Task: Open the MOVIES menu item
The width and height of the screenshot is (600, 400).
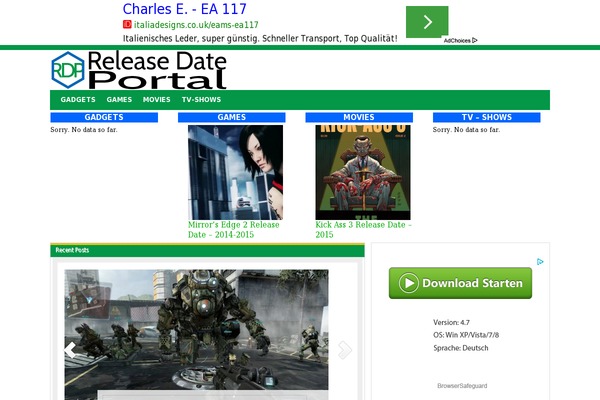Action: pyautogui.click(x=157, y=100)
